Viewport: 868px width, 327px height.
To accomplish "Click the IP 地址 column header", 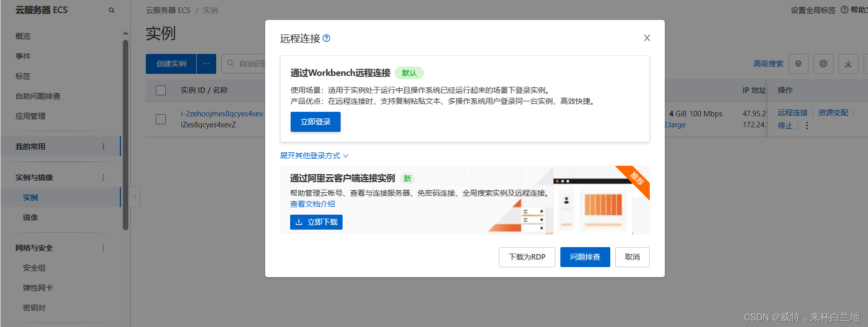I will [x=754, y=90].
